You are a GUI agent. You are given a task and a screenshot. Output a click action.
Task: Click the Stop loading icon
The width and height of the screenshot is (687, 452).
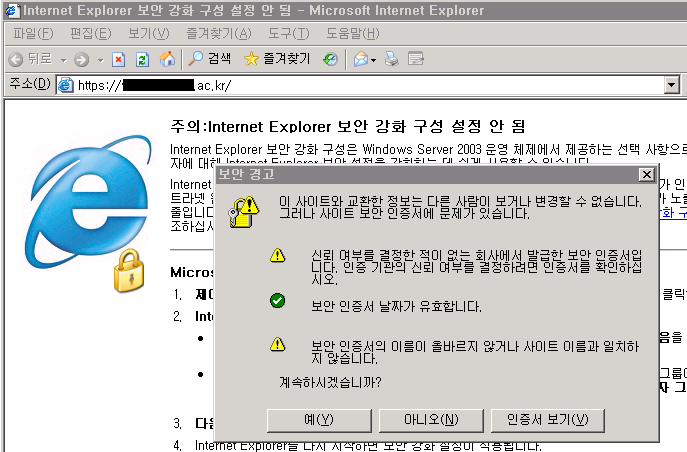(118, 59)
